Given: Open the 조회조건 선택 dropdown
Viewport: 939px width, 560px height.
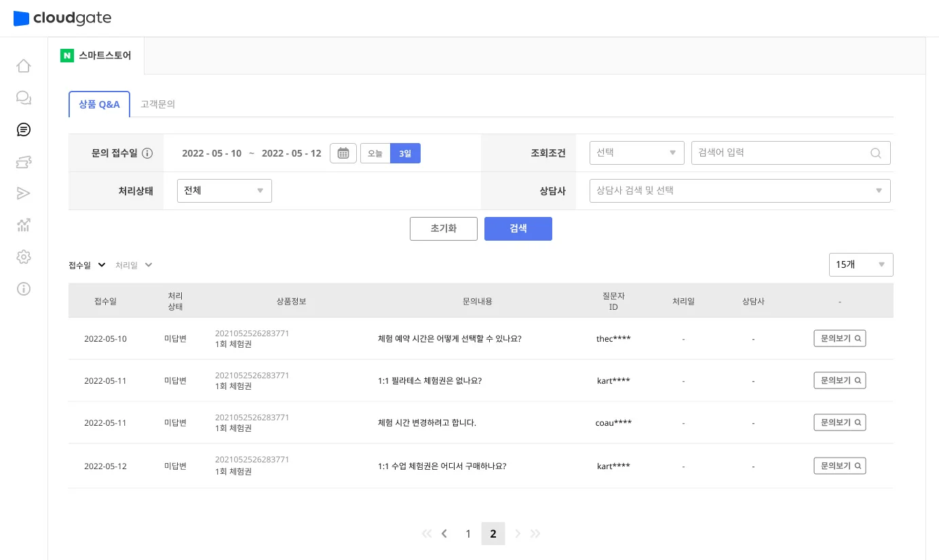Looking at the screenshot, I should click(636, 153).
